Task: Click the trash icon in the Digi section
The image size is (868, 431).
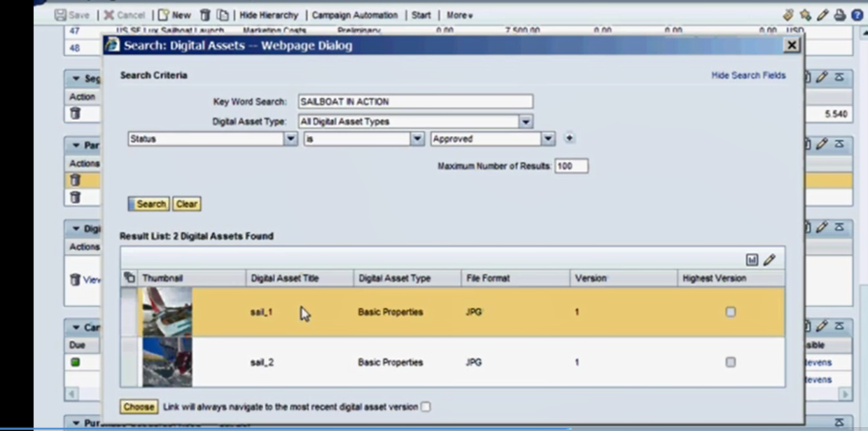Action: pos(76,279)
